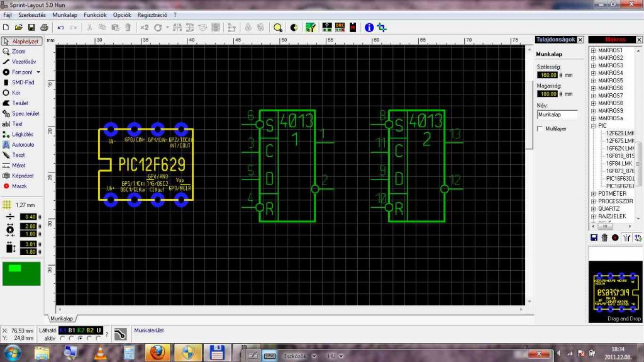Toggle the U layer visibility label
644x362 pixels.
[99, 331]
